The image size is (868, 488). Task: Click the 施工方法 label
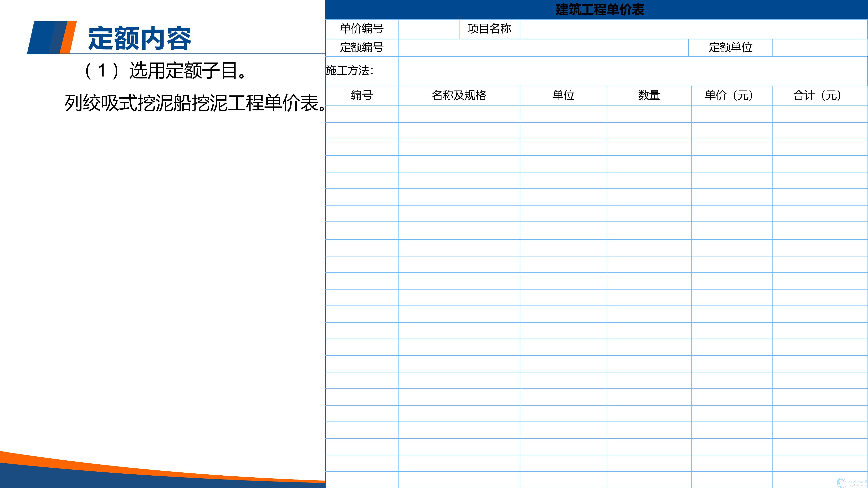pos(350,71)
